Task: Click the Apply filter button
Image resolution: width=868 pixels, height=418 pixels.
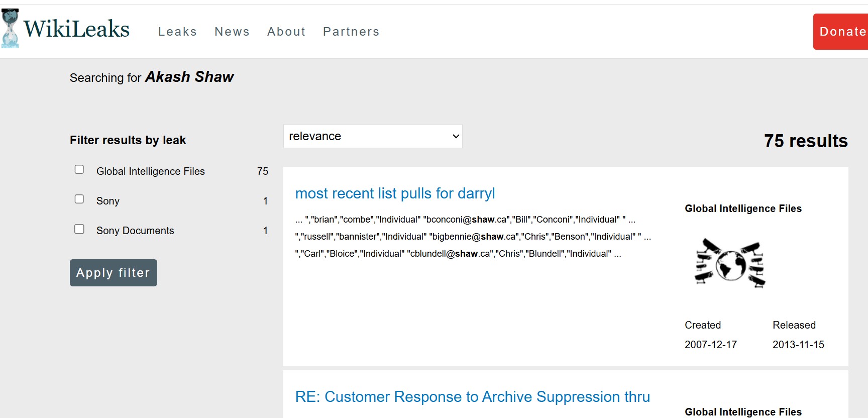Action: (113, 273)
